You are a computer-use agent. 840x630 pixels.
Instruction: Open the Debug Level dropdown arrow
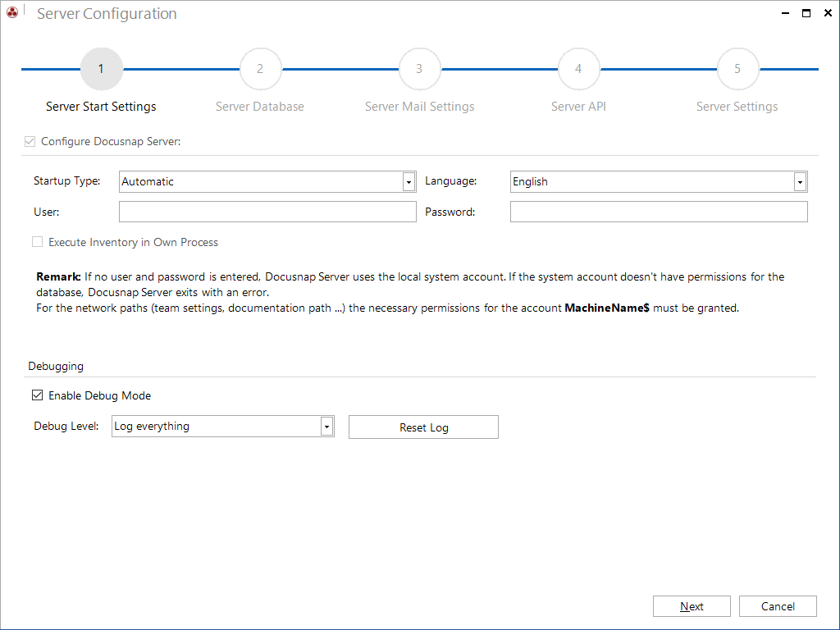pos(326,427)
